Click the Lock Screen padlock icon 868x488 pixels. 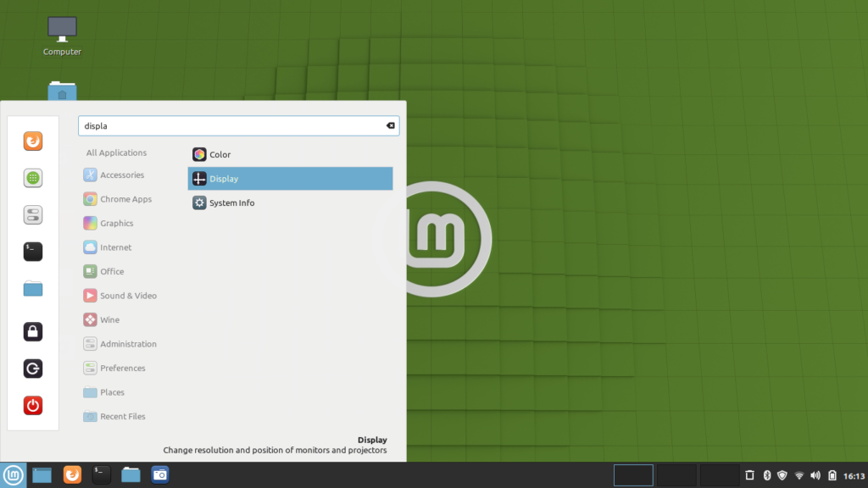coord(33,332)
